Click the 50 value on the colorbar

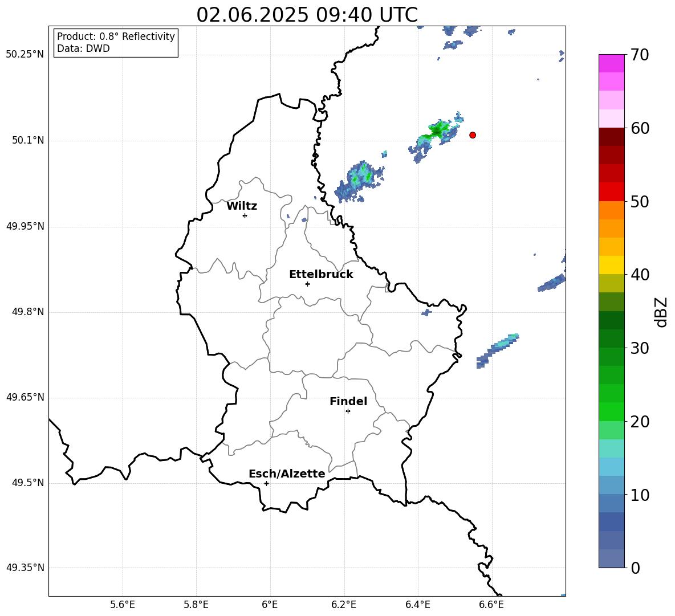[640, 201]
